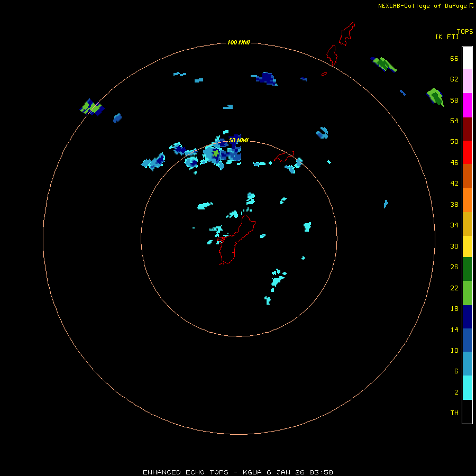Click the "NEXLAB-College of DuPage" text

coord(422,6)
